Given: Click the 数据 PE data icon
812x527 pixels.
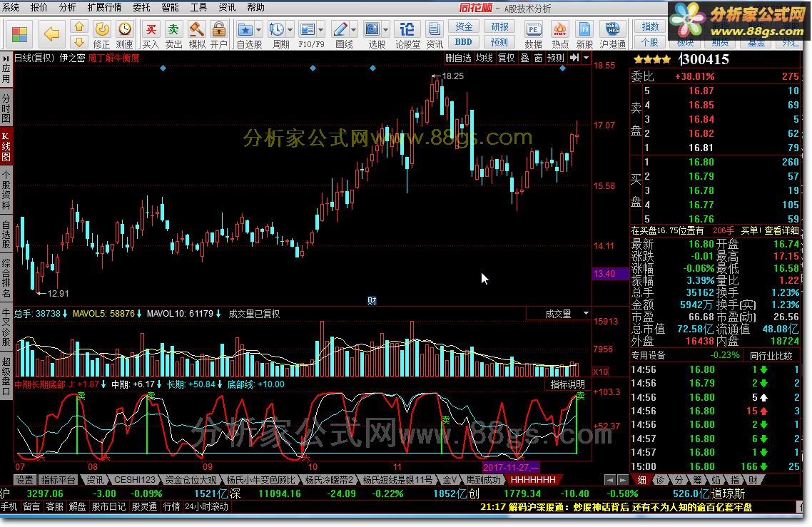Looking at the screenshot, I should point(534,29).
